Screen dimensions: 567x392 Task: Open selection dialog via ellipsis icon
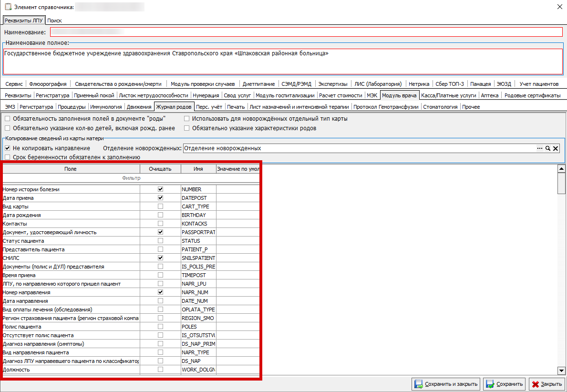coord(539,148)
